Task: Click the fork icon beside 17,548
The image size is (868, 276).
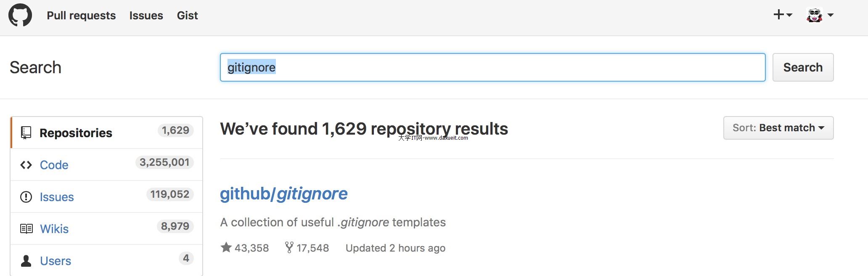Action: pyautogui.click(x=289, y=247)
